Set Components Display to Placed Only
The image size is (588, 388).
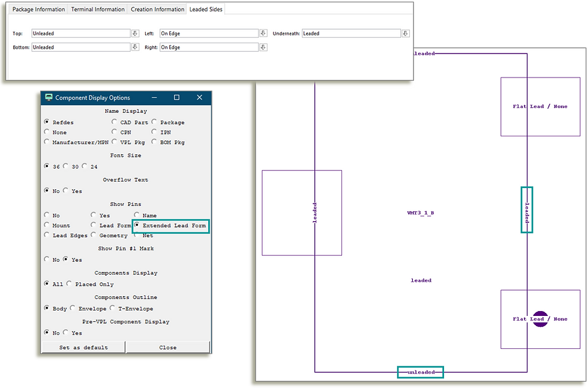pos(69,283)
